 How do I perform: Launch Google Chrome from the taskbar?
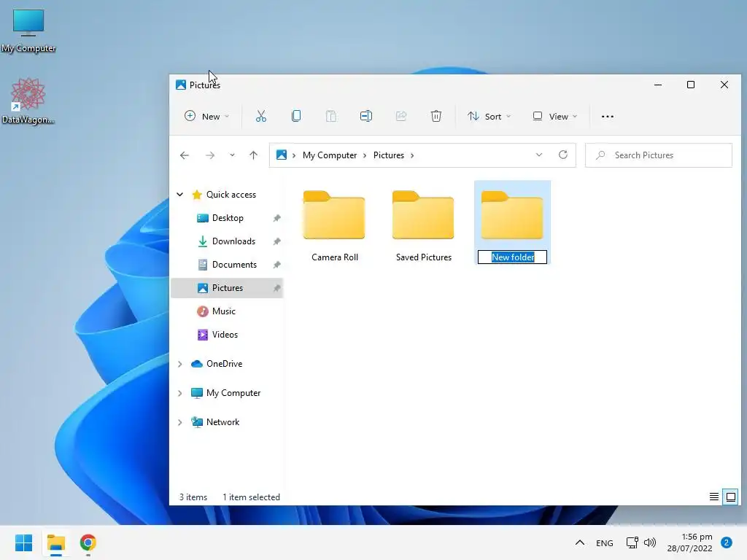tap(88, 542)
